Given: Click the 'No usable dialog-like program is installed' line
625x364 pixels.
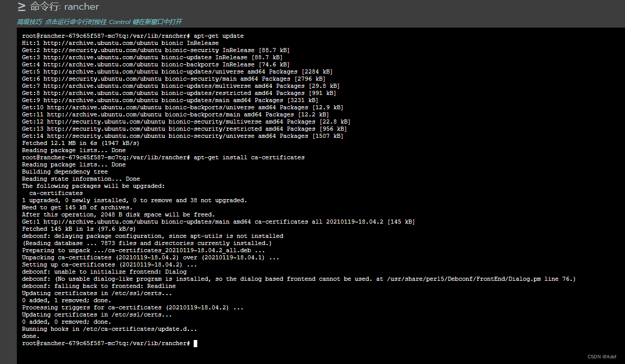Looking at the screenshot, I should [299, 279].
